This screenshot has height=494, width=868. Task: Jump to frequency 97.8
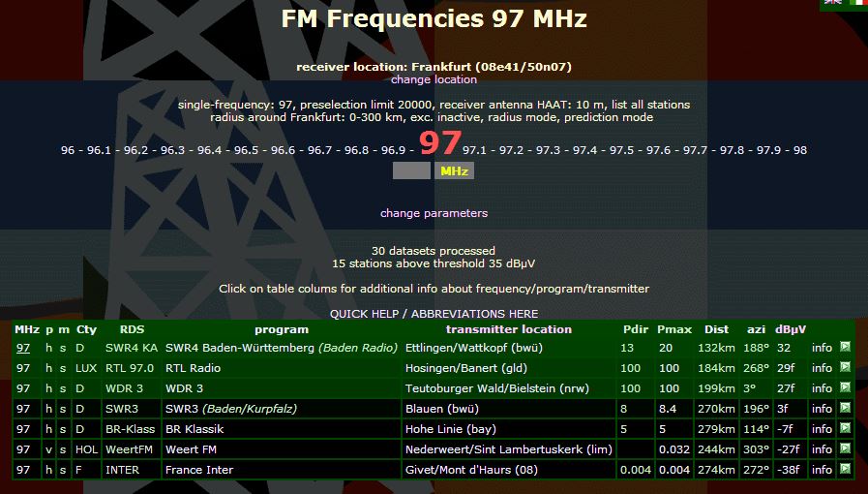(x=733, y=150)
